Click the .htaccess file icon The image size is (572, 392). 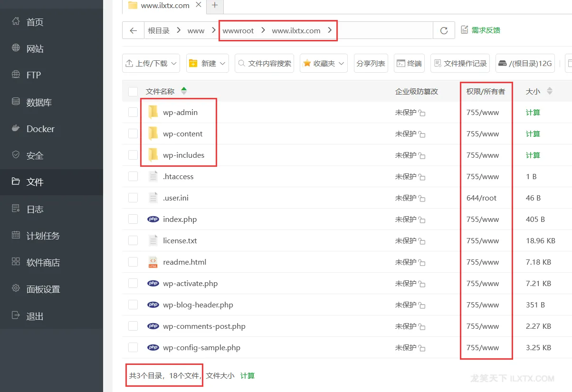pos(153,176)
